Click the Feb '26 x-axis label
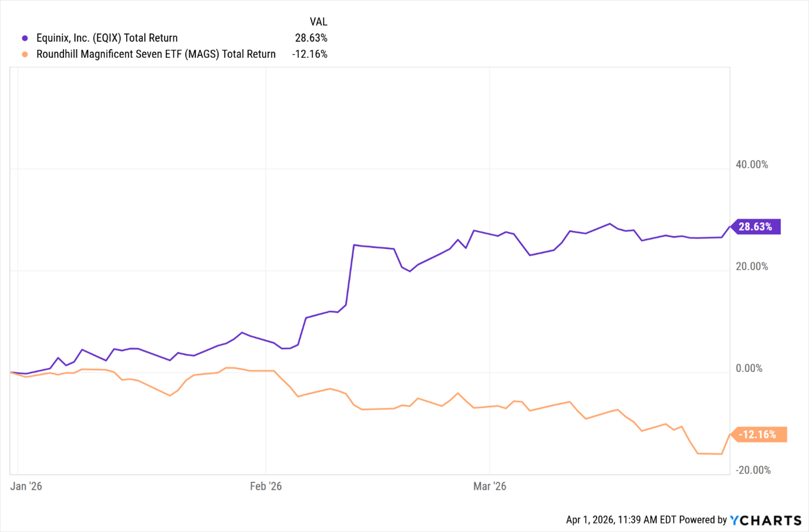 (265, 486)
